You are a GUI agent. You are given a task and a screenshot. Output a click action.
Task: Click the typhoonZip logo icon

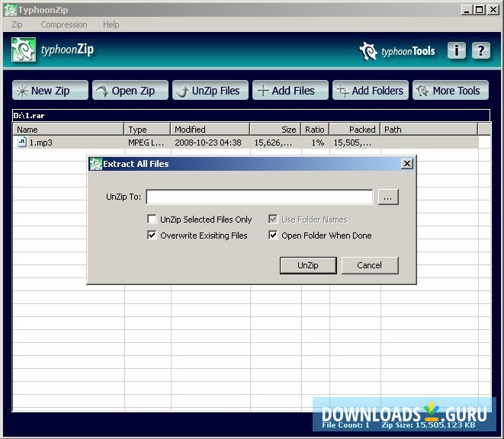tap(24, 50)
